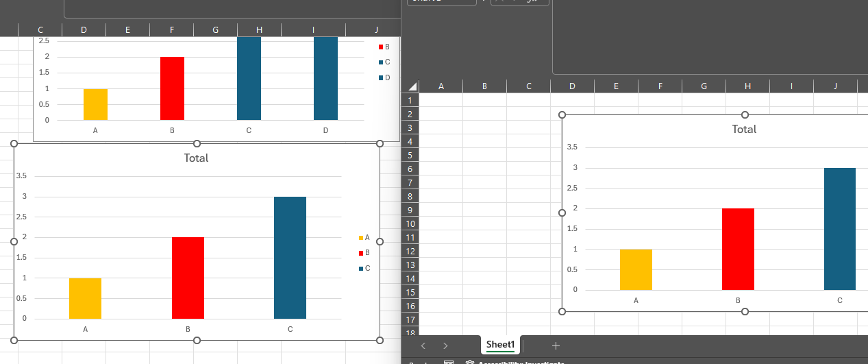Select row 1 header in right workbook
This screenshot has width=868, height=364.
coord(410,100)
